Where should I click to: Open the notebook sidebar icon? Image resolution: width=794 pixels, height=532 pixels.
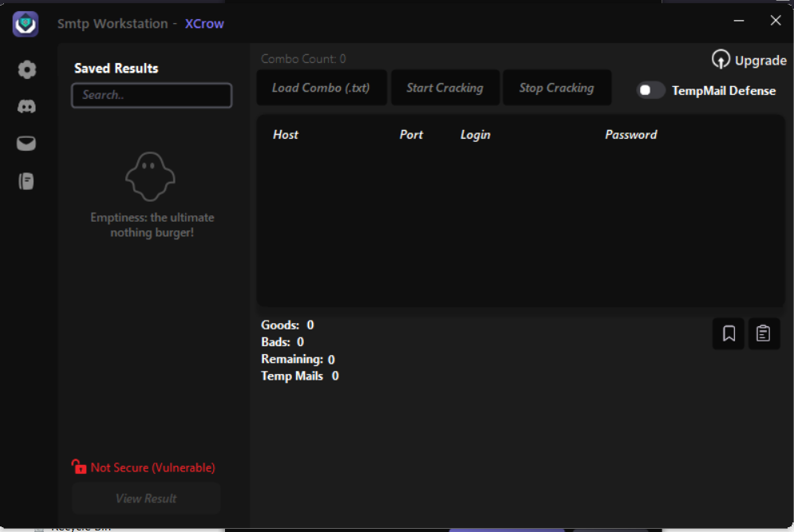tap(26, 181)
